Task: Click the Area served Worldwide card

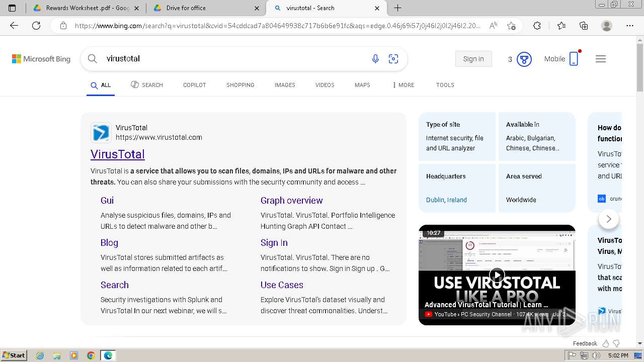Action: [537, 188]
